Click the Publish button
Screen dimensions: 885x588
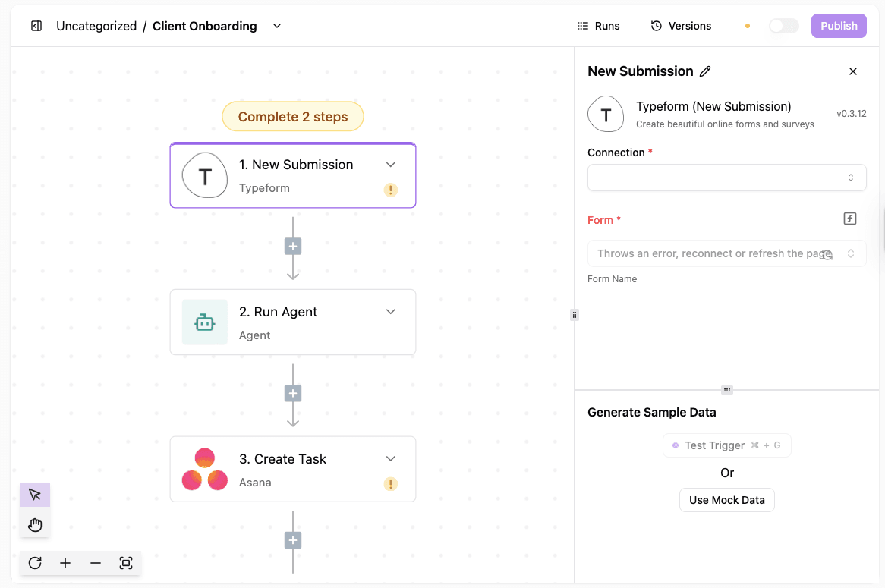point(838,25)
